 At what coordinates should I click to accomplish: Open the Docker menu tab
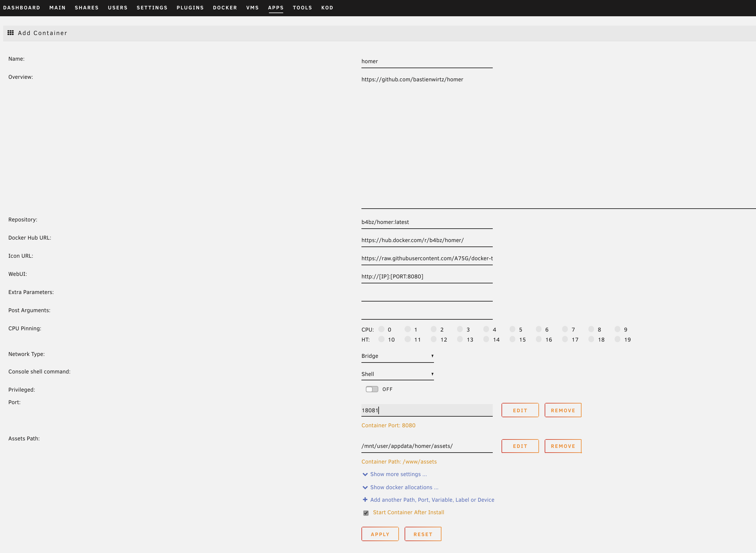click(x=225, y=8)
